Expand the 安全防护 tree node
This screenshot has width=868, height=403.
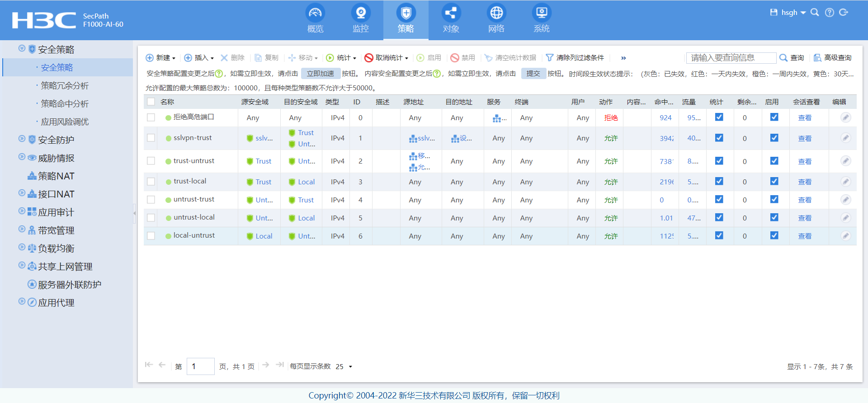22,139
